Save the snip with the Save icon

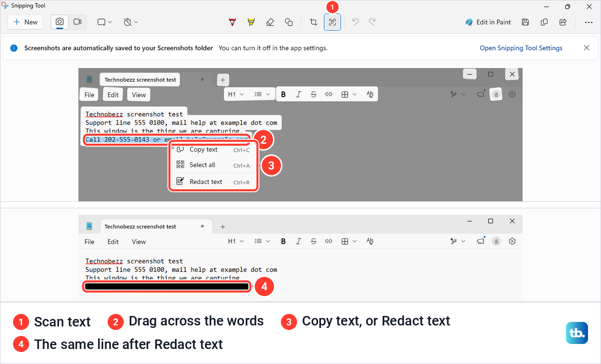tap(525, 22)
